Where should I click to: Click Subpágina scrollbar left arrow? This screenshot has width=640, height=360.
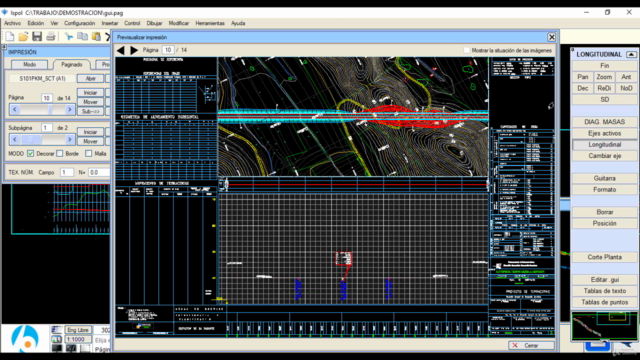coord(15,140)
